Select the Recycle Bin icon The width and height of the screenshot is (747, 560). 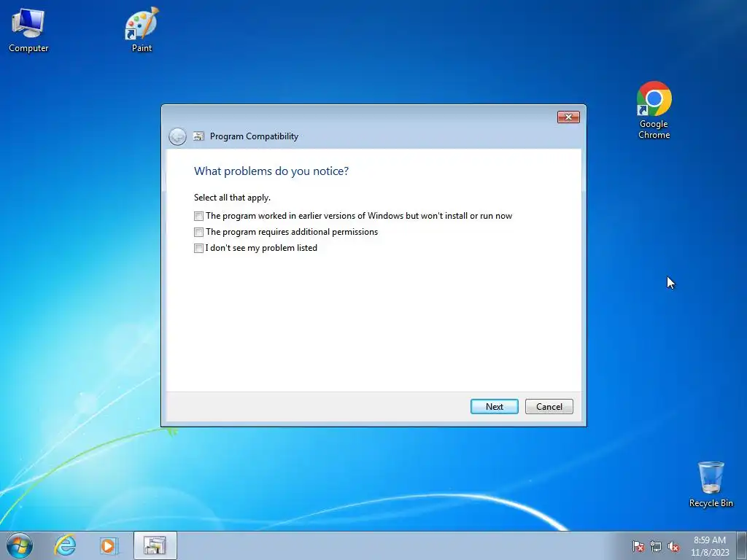coord(711,484)
